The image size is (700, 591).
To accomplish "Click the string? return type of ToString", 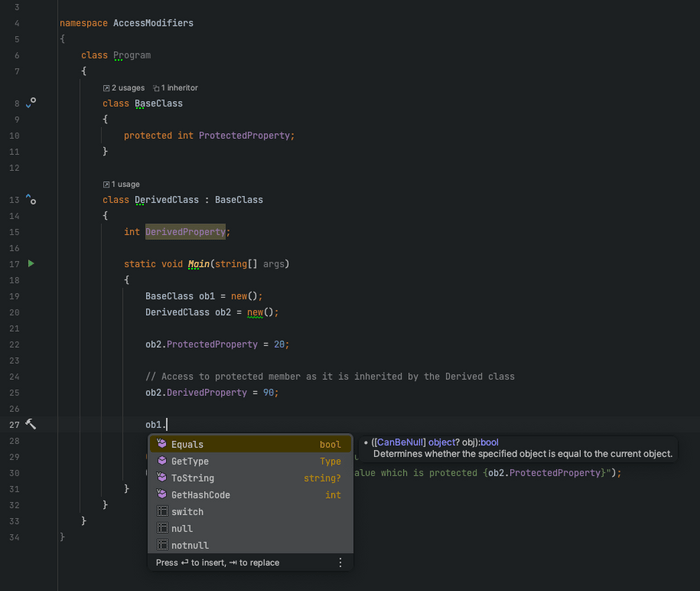I will click(x=322, y=478).
